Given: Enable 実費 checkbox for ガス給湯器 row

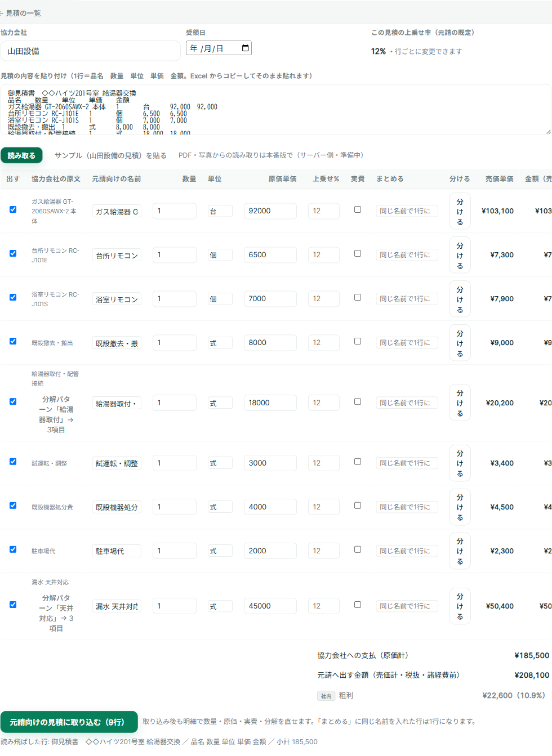Looking at the screenshot, I should point(358,209).
